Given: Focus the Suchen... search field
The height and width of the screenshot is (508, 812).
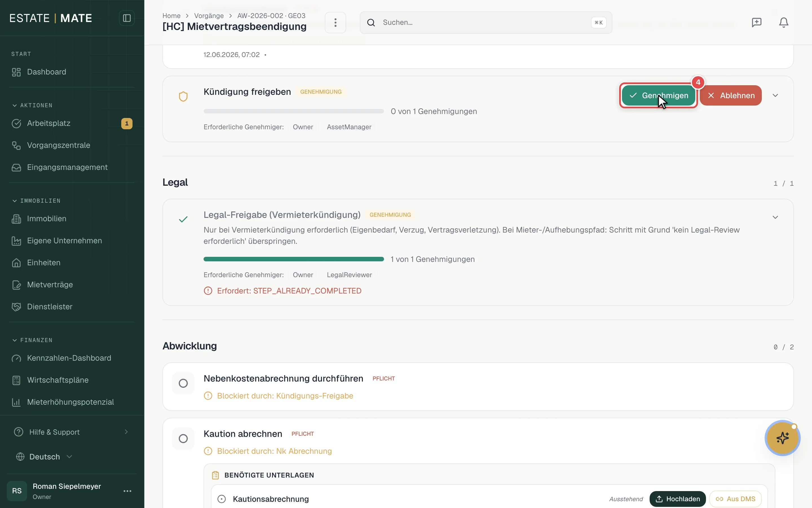Looking at the screenshot, I should 486,23.
